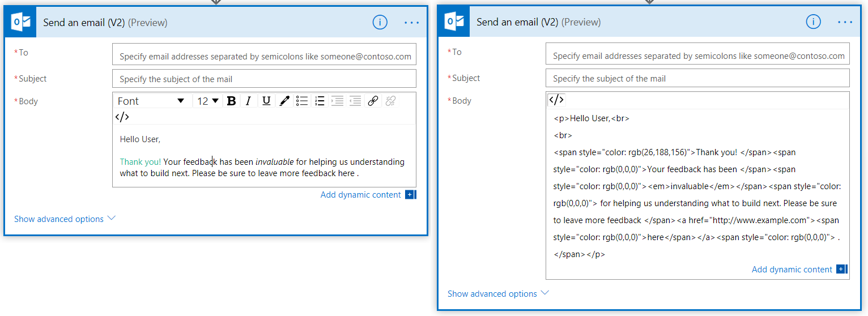Click plus icon beside right Add dynamic content
The image size is (868, 316).
coord(841,270)
